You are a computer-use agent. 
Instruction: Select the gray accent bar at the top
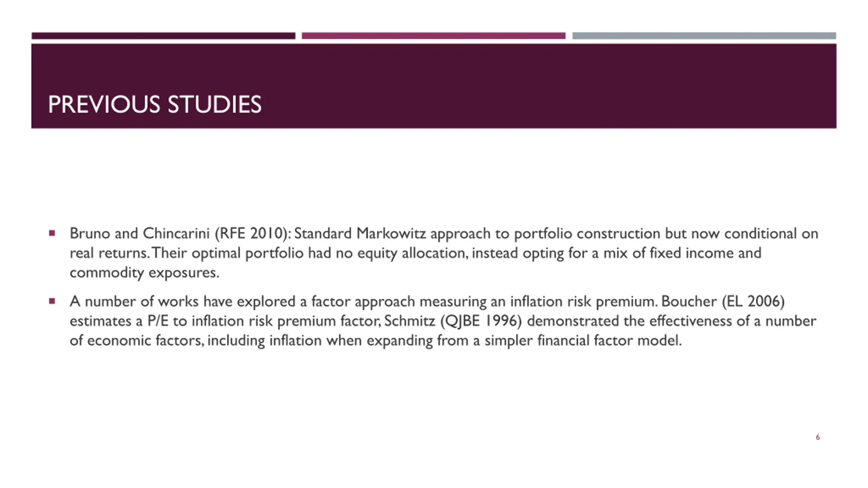[704, 36]
